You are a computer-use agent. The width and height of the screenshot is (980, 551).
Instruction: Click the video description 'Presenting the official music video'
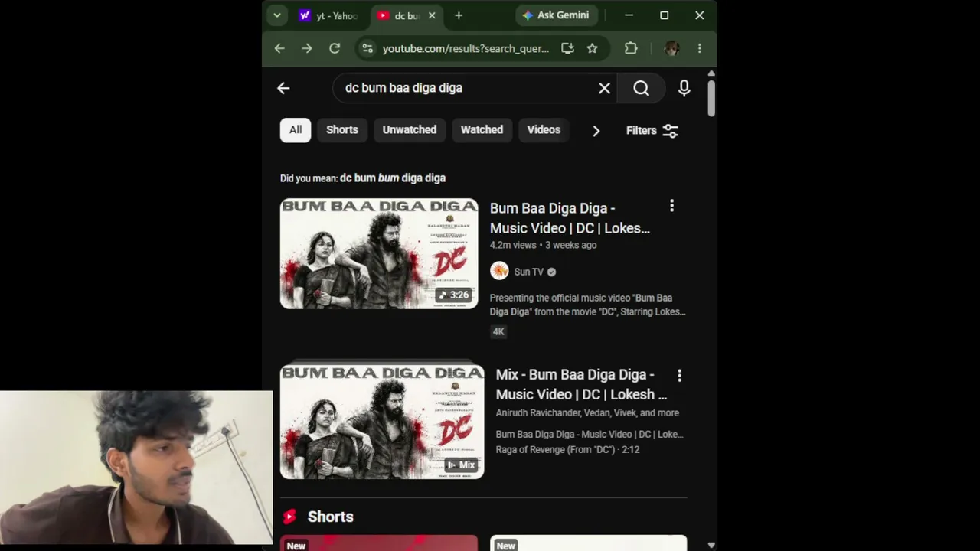(588, 305)
